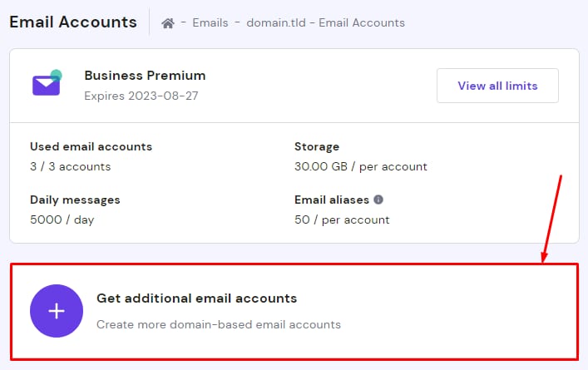Open the Emails breadcrumb link

[x=210, y=23]
